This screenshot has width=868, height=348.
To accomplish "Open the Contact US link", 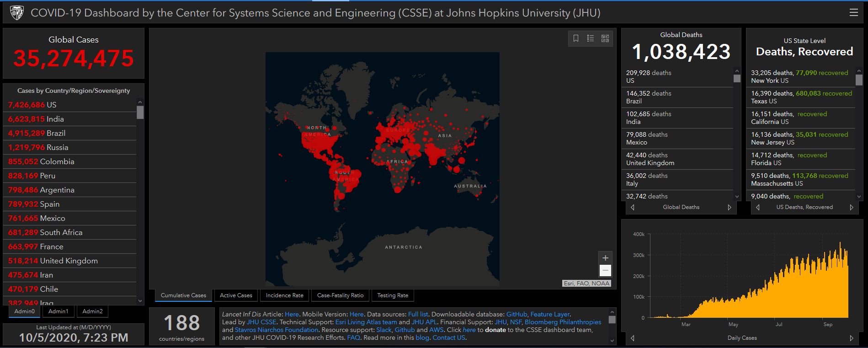I will 448,337.
